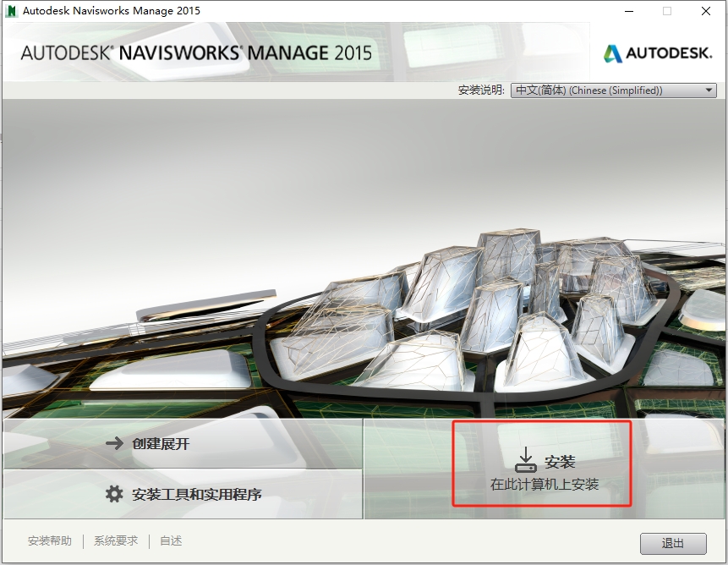The height and width of the screenshot is (565, 728).
Task: Open the 安装说明 language dropdown
Action: coord(613,90)
